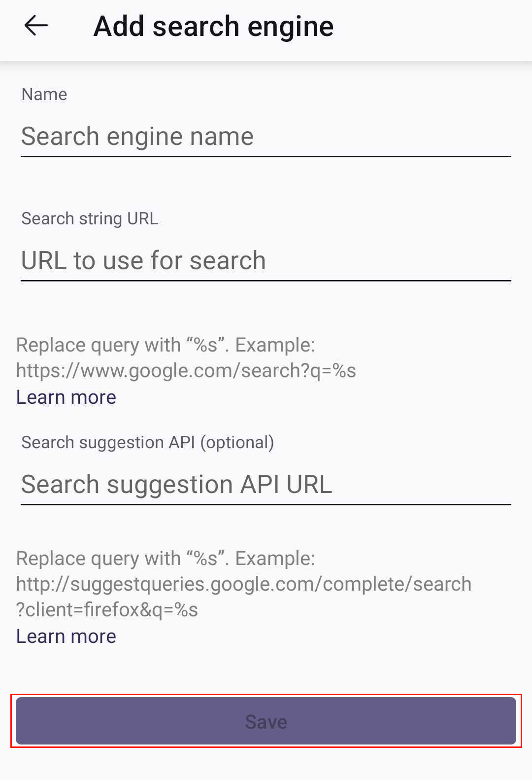Click the suggestqueries.google.com example URL text

[x=243, y=584]
